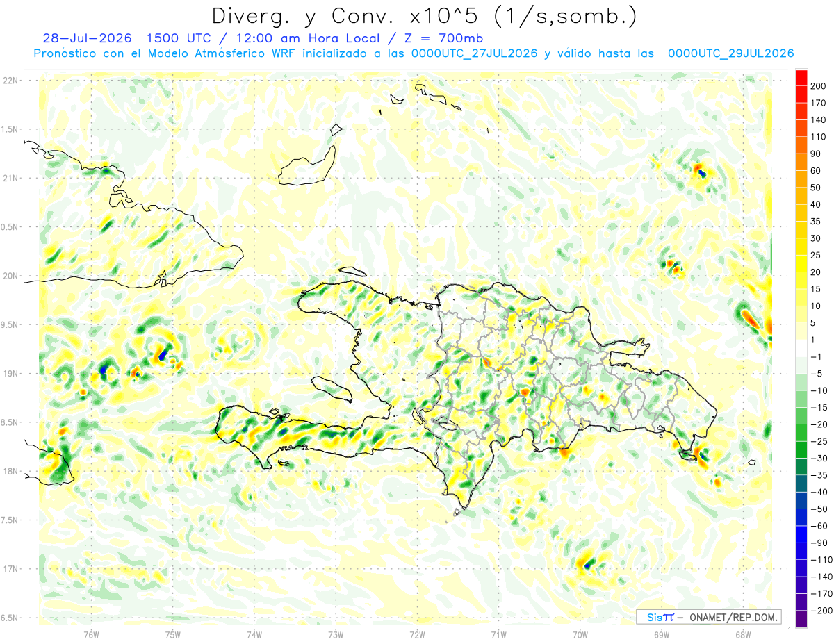Click the '22N' latitude label

[10, 81]
